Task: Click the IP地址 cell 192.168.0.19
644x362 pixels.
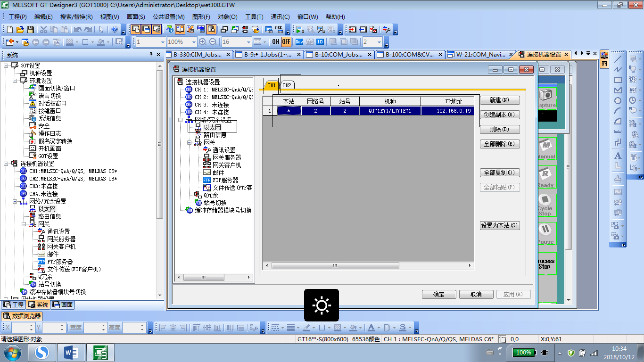Action: click(447, 111)
